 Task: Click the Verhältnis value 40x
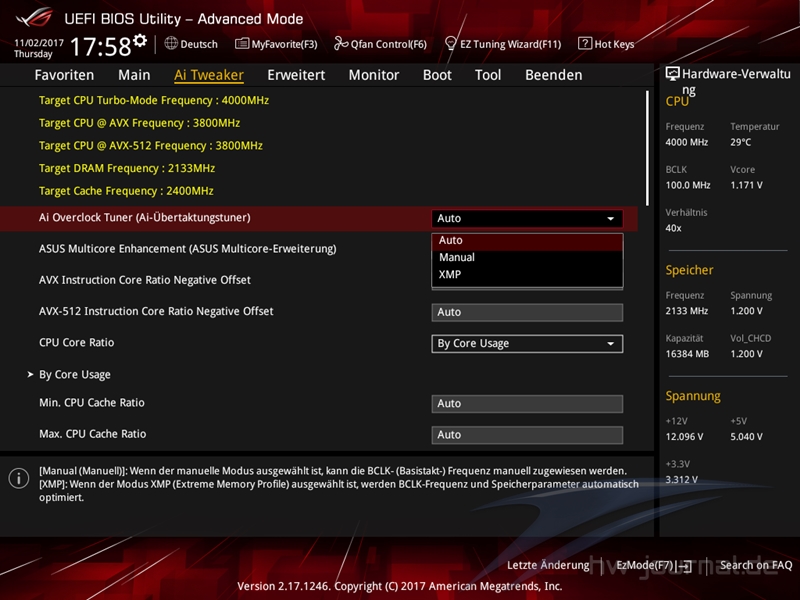pyautogui.click(x=673, y=228)
